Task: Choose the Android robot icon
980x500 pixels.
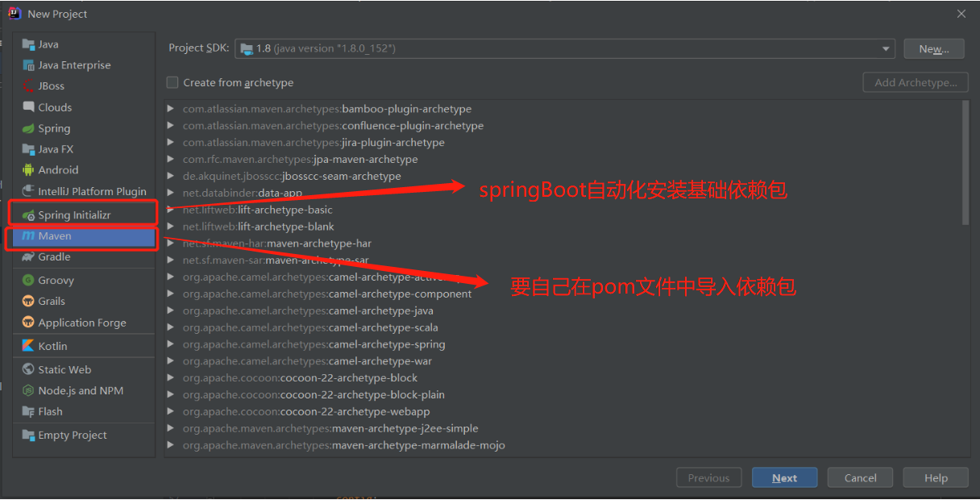Action: (29, 170)
